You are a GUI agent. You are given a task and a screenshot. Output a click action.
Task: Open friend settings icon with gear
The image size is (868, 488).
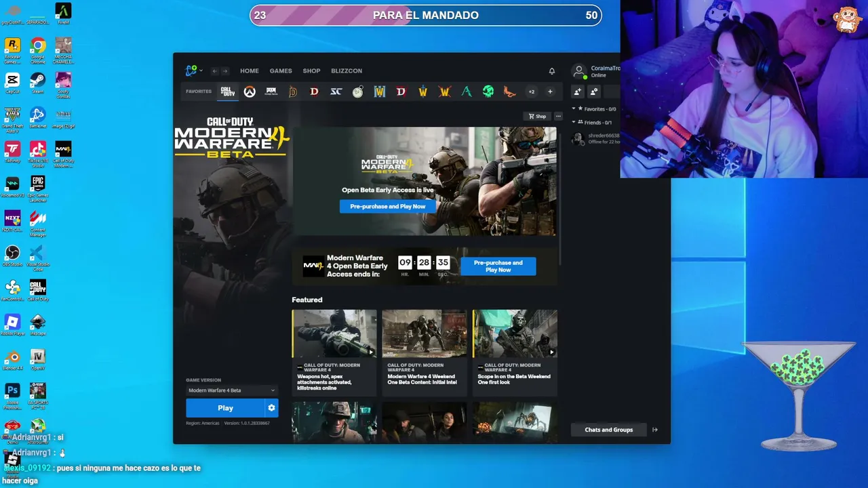pyautogui.click(x=594, y=91)
